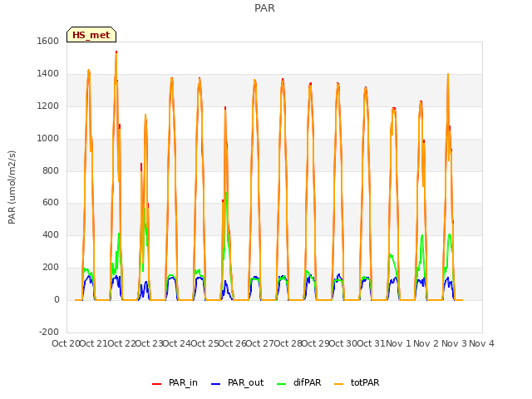Click the 0 y-axis tick label
This screenshot has height=399, width=532.
(x=57, y=300)
